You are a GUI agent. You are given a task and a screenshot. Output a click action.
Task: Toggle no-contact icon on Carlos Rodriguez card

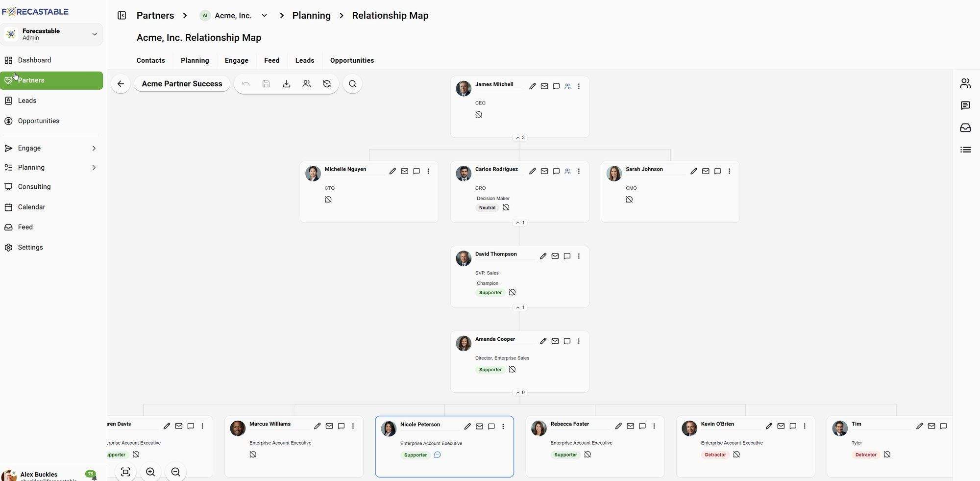click(x=506, y=207)
